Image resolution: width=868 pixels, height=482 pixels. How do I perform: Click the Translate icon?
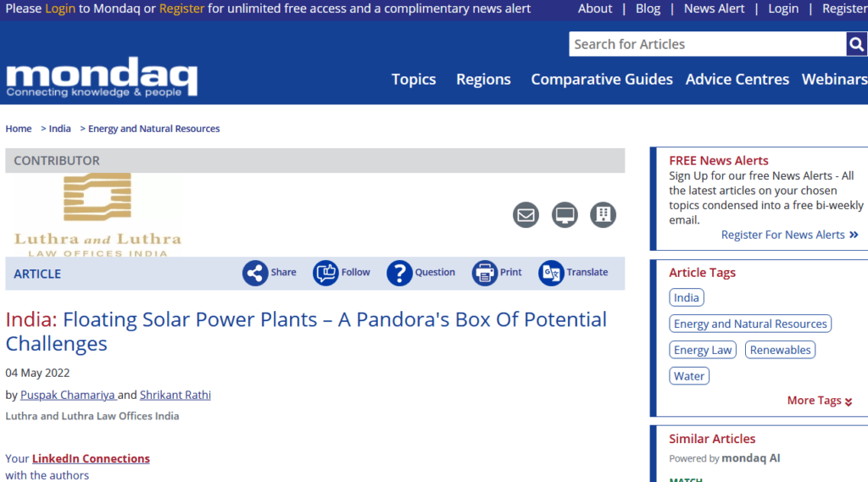click(x=551, y=273)
